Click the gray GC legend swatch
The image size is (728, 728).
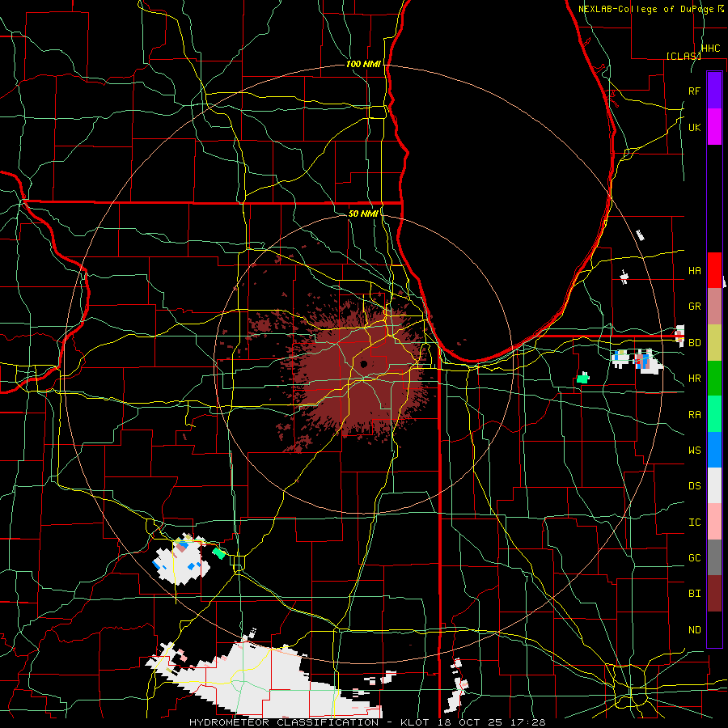point(714,557)
